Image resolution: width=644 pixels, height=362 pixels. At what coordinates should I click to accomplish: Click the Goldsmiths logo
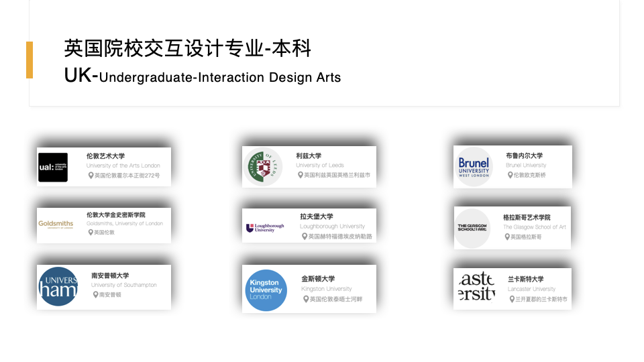[56, 224]
